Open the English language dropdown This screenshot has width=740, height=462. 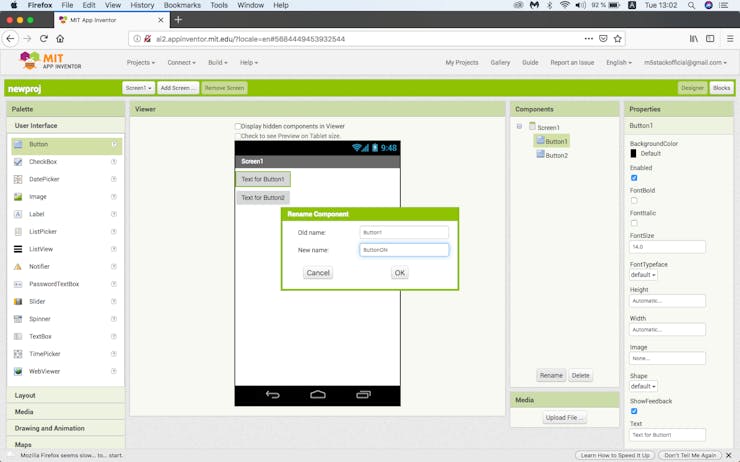pyautogui.click(x=619, y=62)
